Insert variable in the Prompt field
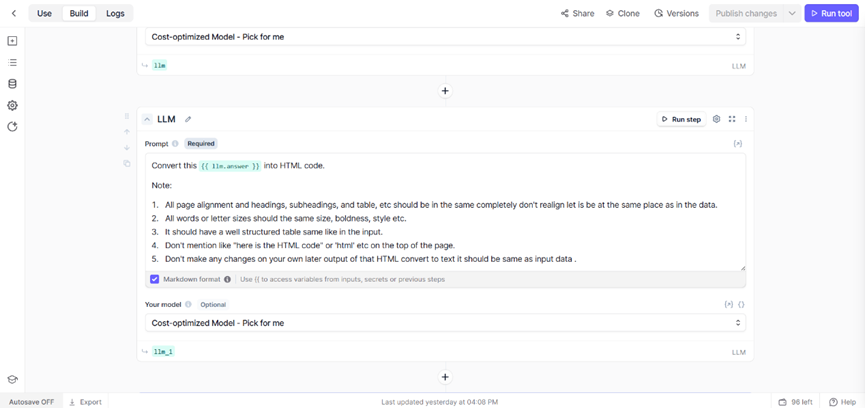This screenshot has height=408, width=865. (738, 143)
